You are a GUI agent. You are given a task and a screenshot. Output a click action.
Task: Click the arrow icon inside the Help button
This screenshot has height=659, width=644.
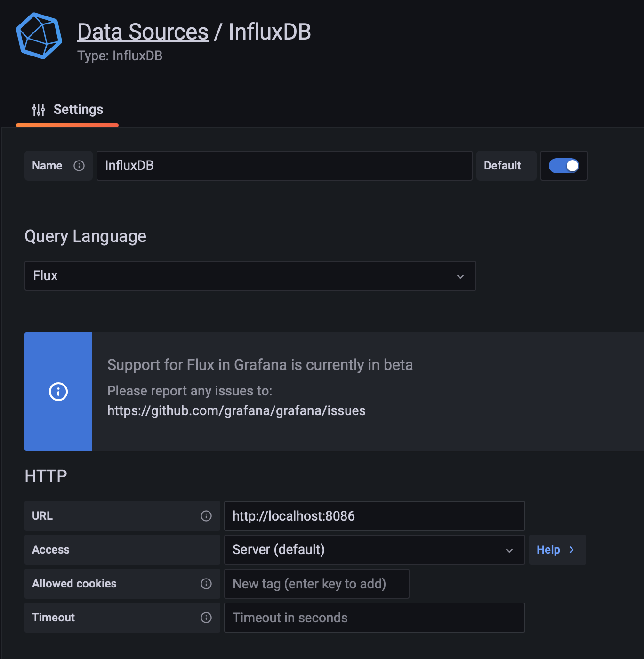(572, 550)
